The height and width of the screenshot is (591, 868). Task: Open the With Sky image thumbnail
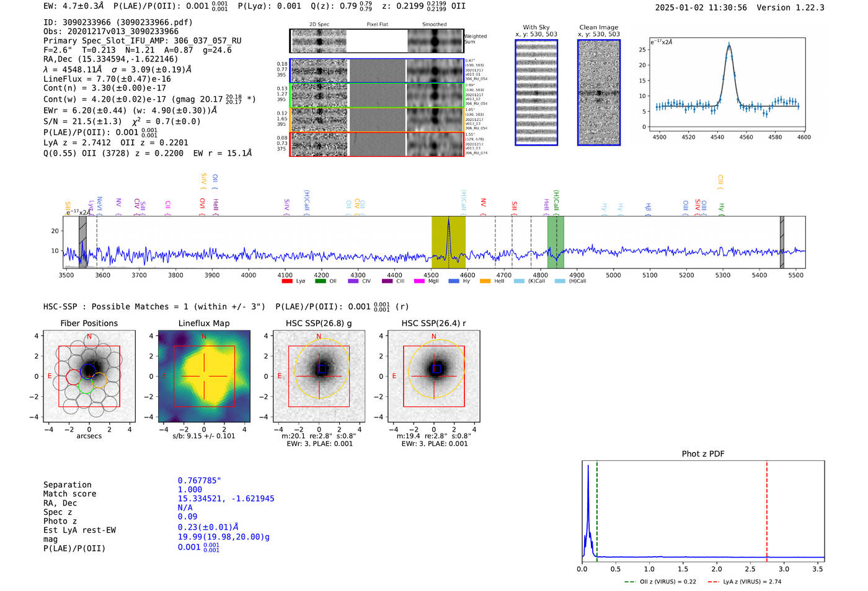tap(536, 92)
